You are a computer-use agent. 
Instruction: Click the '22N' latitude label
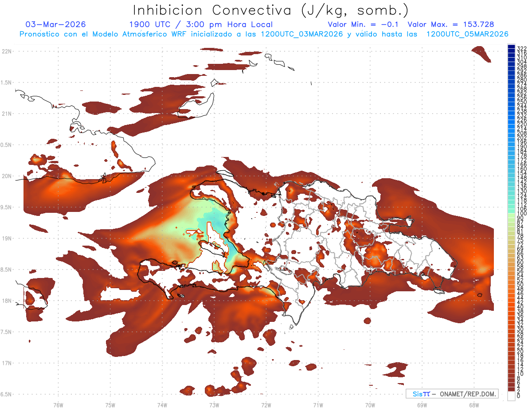coord(7,51)
